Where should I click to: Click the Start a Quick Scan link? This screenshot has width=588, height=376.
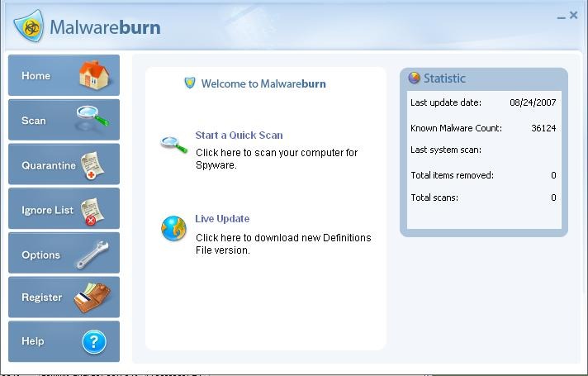[239, 135]
